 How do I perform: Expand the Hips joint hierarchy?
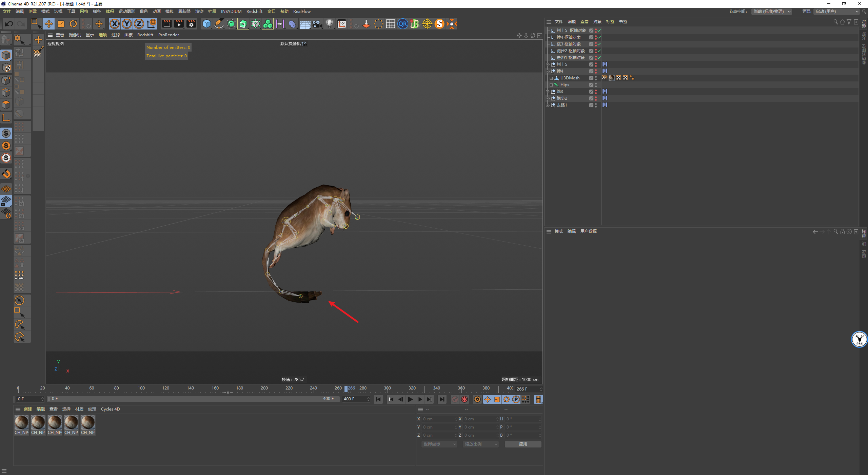[x=551, y=85]
